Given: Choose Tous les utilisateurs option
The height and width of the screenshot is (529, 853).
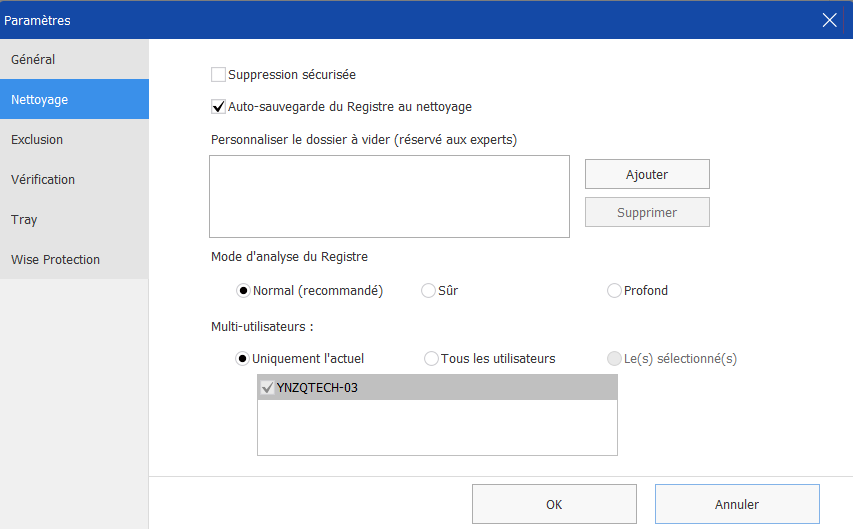Looking at the screenshot, I should coord(431,359).
